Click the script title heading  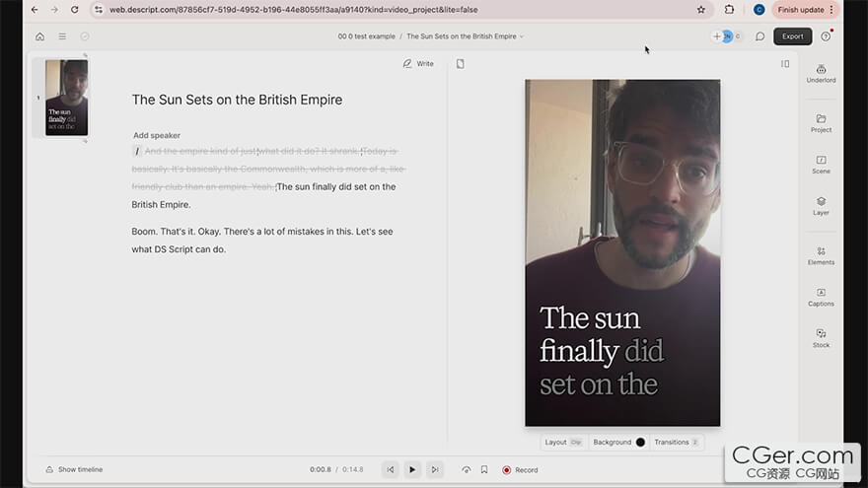click(237, 101)
